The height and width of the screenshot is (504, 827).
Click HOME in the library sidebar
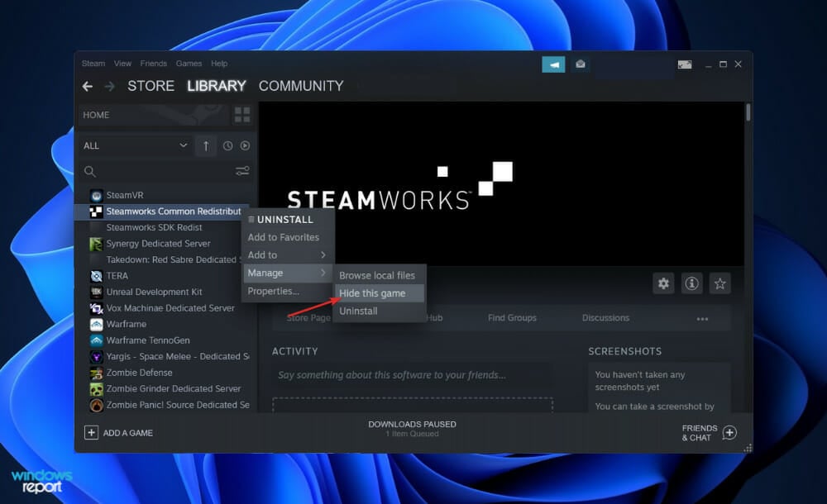pyautogui.click(x=96, y=115)
